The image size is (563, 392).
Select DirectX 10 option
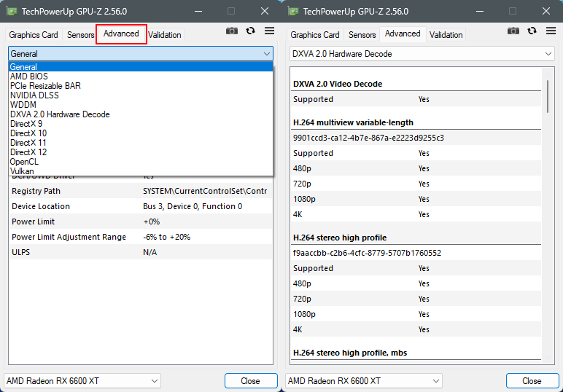tap(141, 133)
